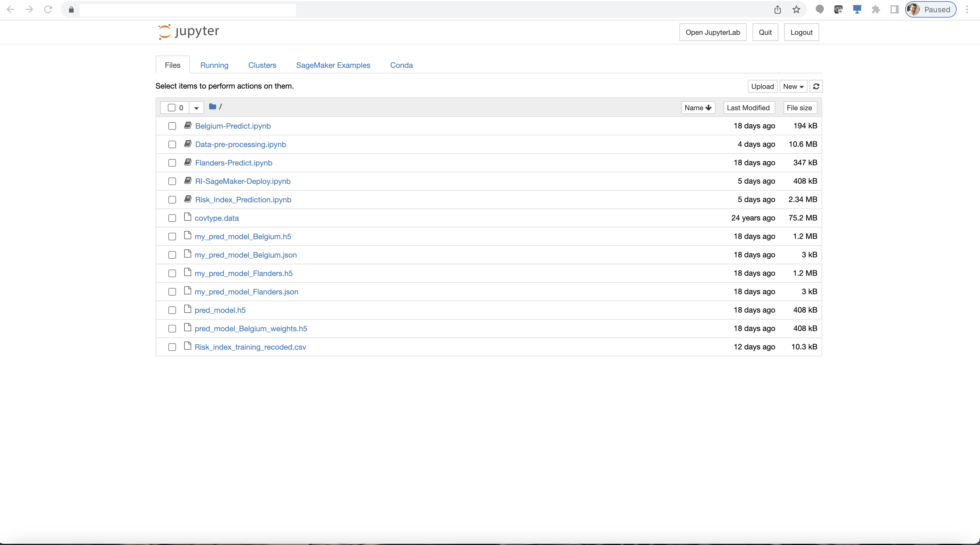980x545 pixels.
Task: Click the Jupyter logo
Action: click(189, 32)
